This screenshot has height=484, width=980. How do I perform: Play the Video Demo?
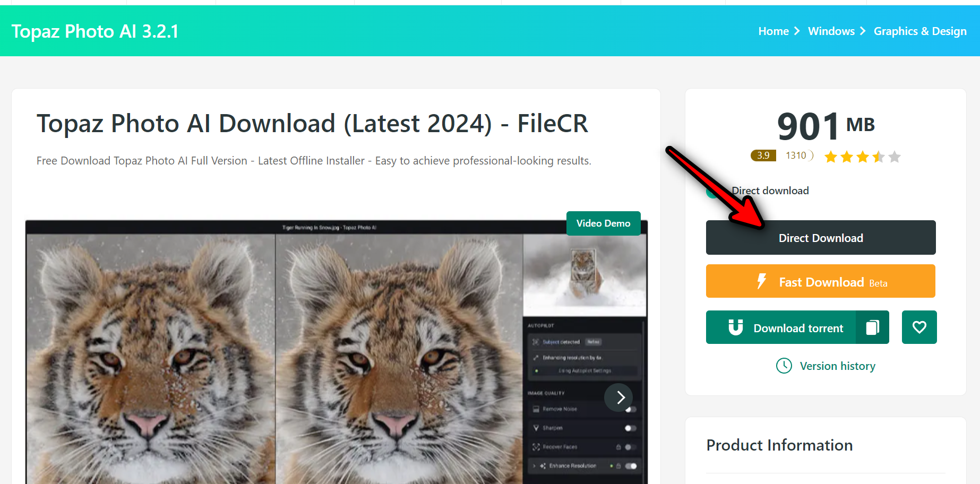pyautogui.click(x=604, y=223)
